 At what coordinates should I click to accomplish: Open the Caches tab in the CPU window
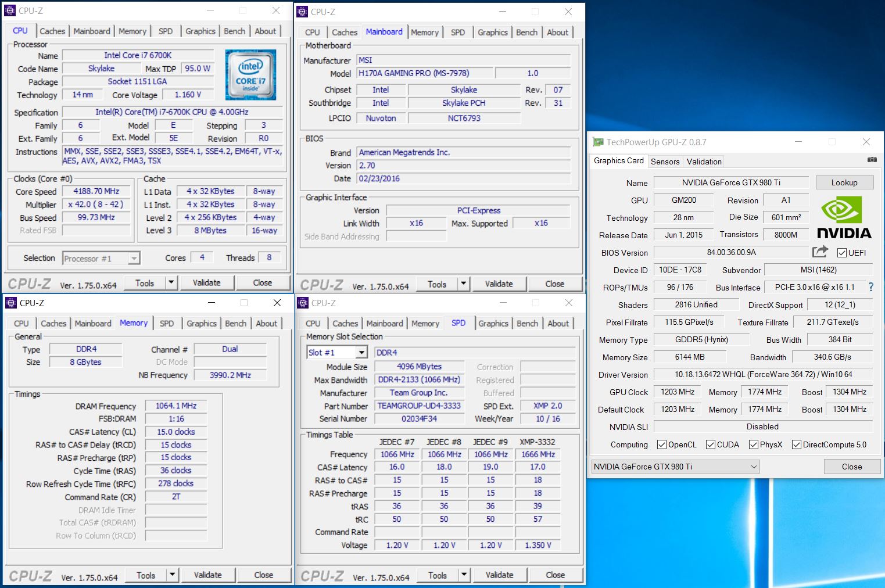tap(52, 31)
